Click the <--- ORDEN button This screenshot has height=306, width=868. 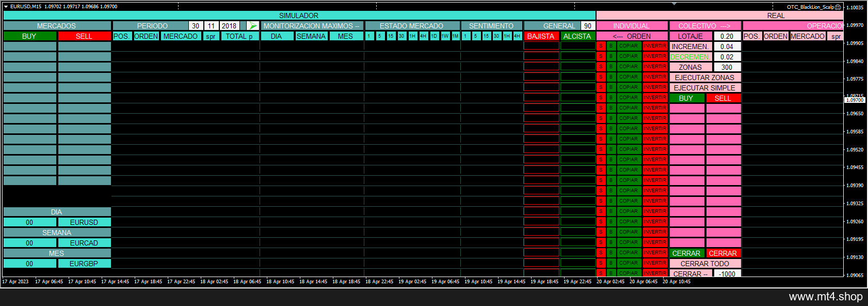pyautogui.click(x=632, y=36)
